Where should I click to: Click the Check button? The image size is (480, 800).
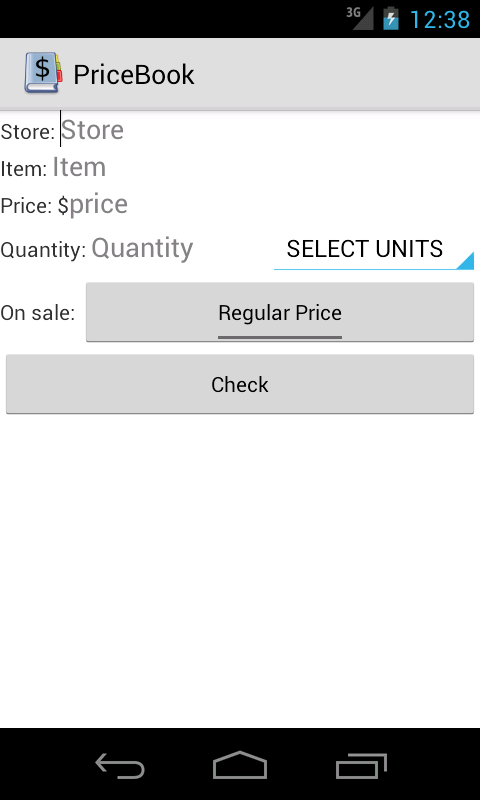point(240,384)
